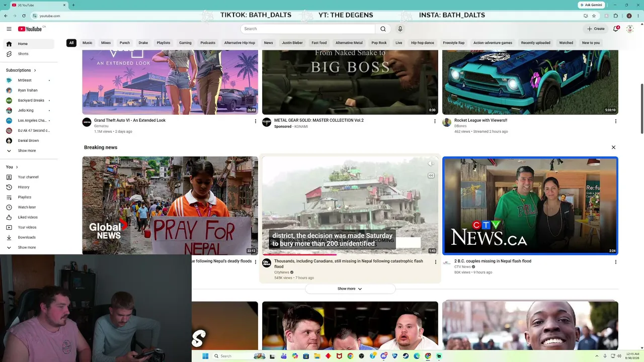Screen dimensions: 644x362
Task: Expand the You section chevron
Action: tap(17, 167)
